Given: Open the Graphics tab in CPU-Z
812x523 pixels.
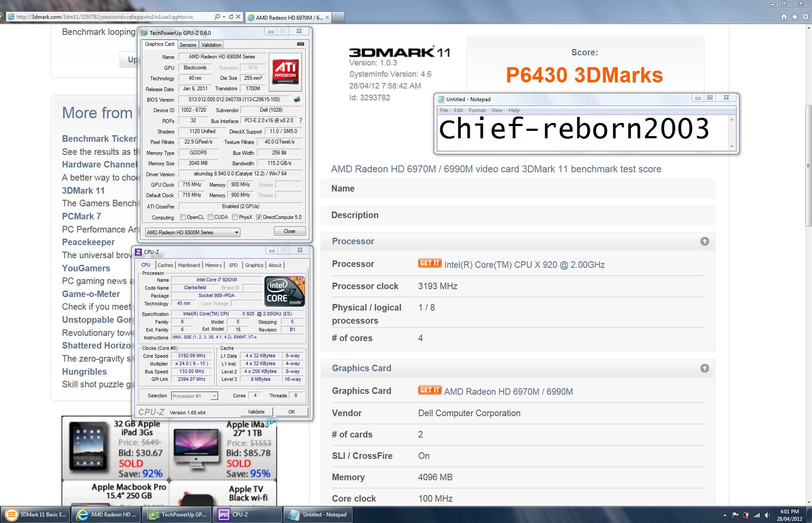Looking at the screenshot, I should [x=254, y=265].
